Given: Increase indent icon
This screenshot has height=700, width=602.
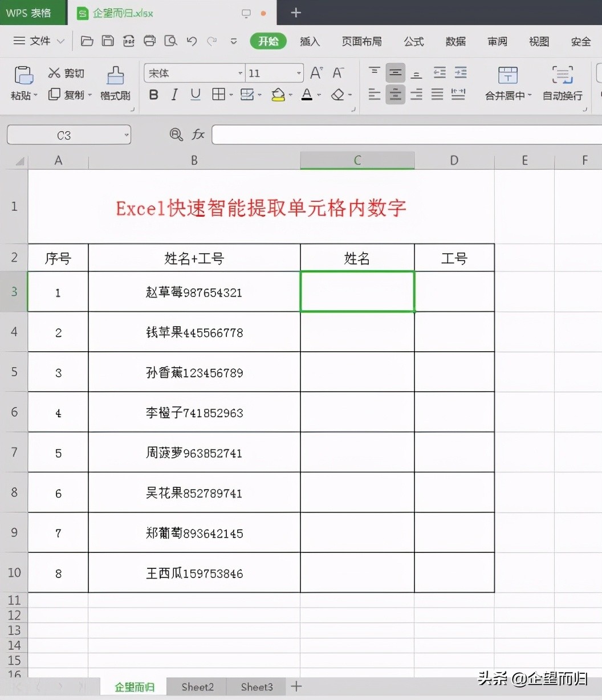Looking at the screenshot, I should coord(461,73).
